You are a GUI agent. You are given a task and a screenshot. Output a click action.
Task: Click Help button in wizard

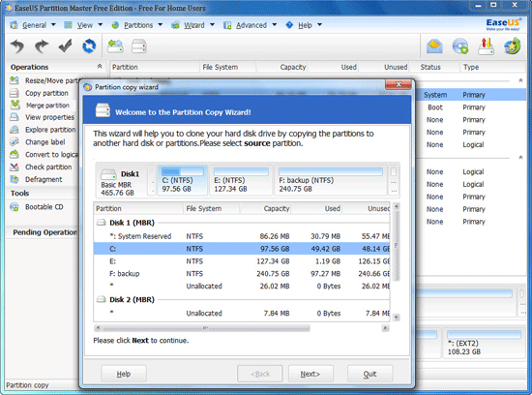tap(124, 374)
